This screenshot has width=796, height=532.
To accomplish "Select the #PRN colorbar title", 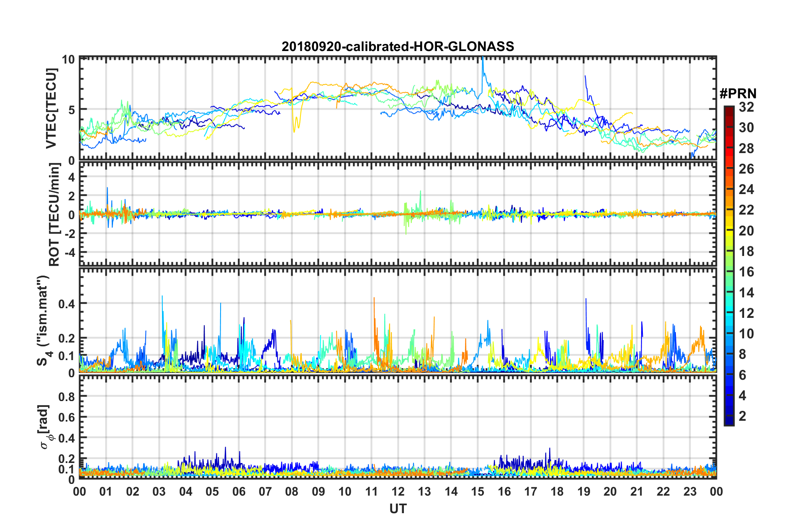I will pyautogui.click(x=738, y=94).
